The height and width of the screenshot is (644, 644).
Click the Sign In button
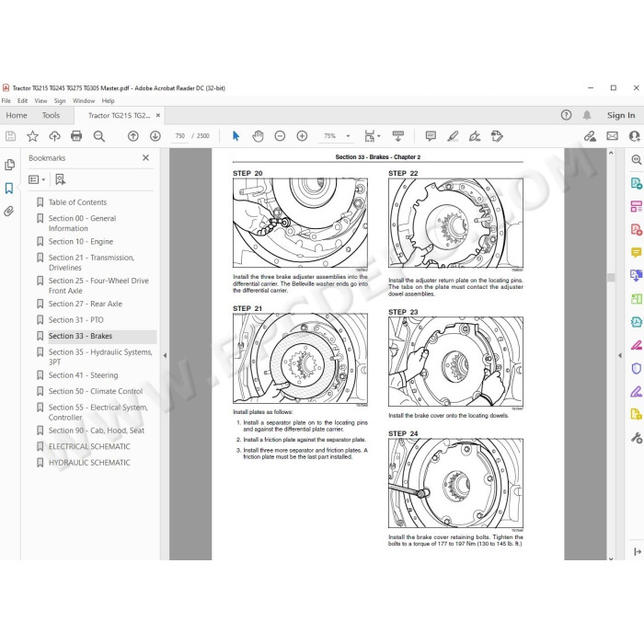pos(621,115)
